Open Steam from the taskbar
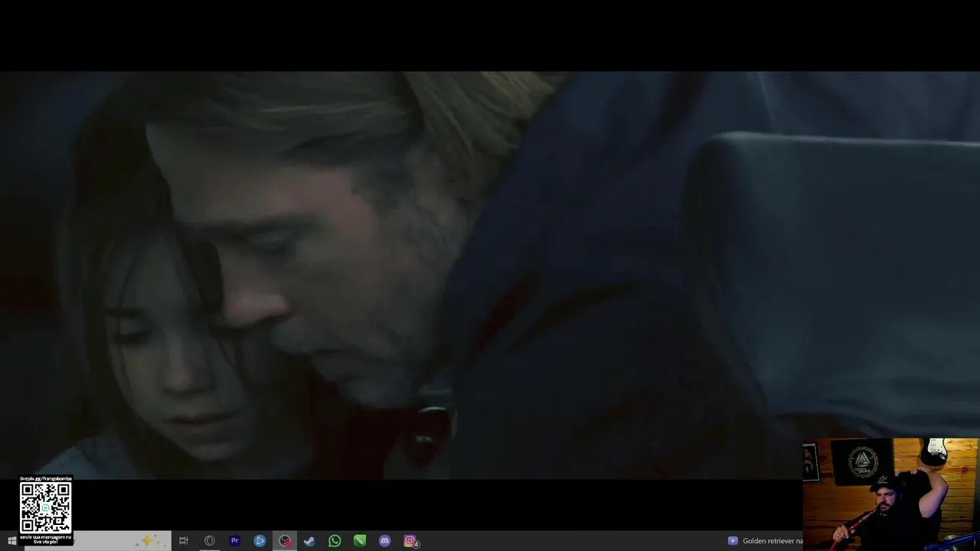980x551 pixels. (309, 541)
